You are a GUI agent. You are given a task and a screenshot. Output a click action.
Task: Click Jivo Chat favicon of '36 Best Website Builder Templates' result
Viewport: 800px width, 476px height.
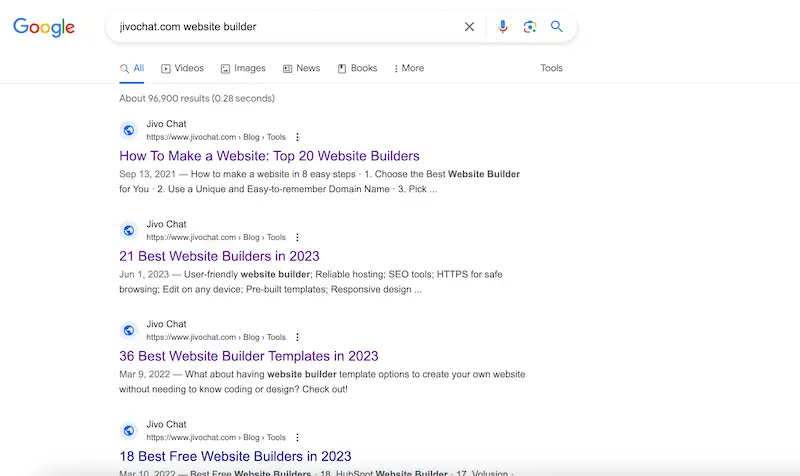click(x=129, y=331)
